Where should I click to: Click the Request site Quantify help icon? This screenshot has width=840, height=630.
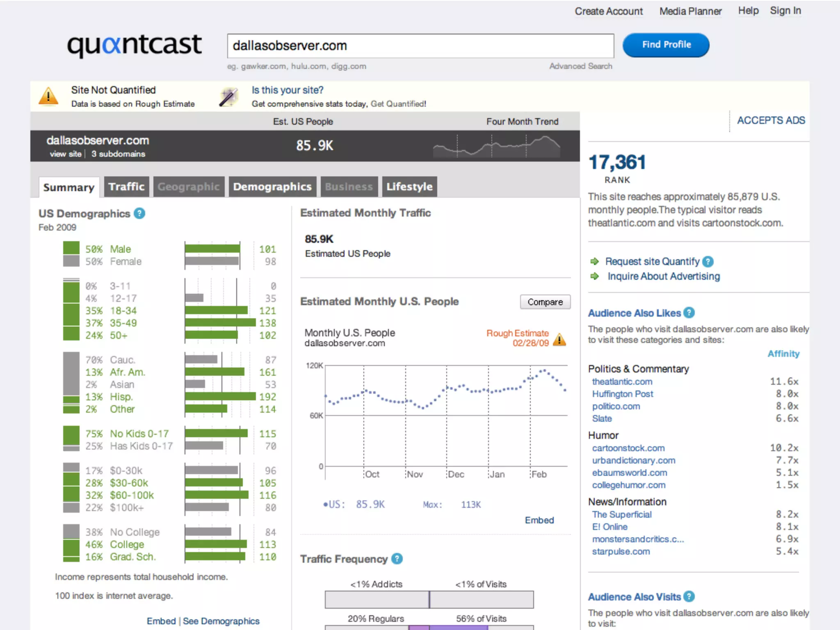[x=708, y=262]
